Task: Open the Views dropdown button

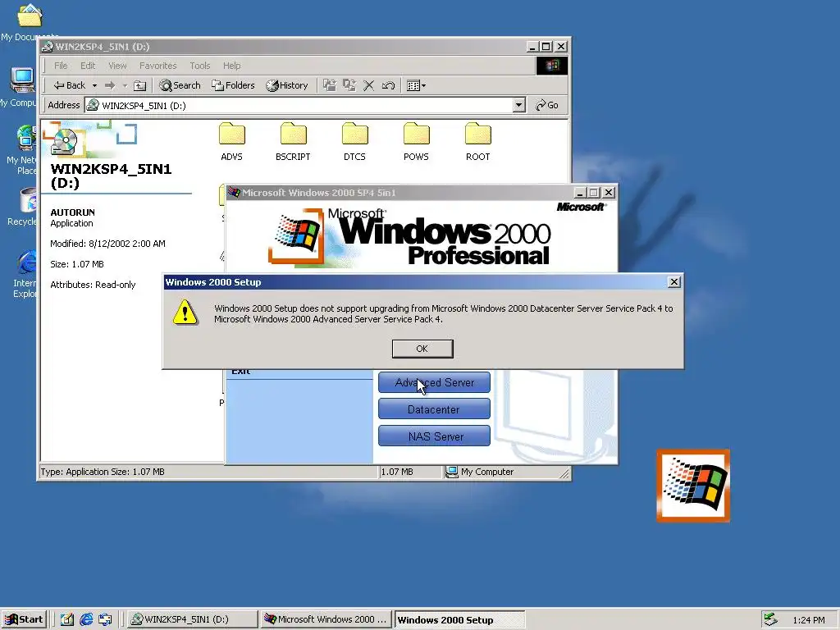Action: (x=416, y=85)
